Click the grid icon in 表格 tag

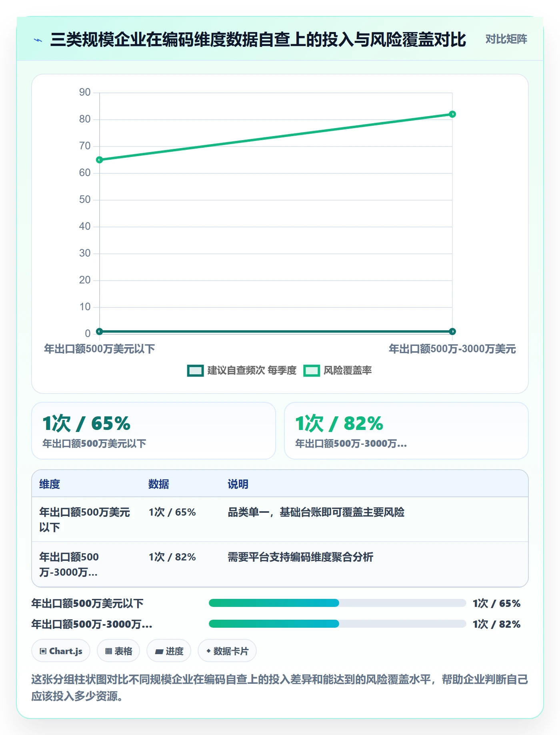pos(108,651)
